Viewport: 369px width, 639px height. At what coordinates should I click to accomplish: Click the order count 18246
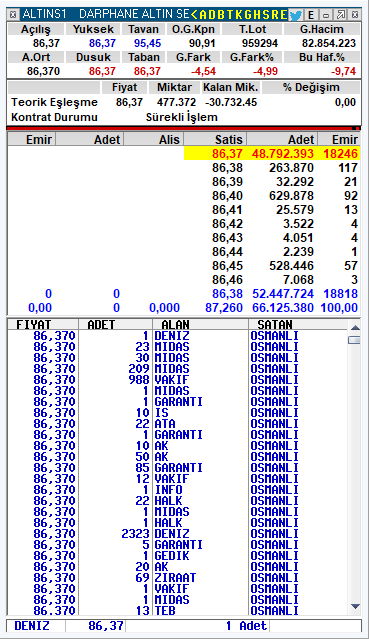(x=340, y=154)
